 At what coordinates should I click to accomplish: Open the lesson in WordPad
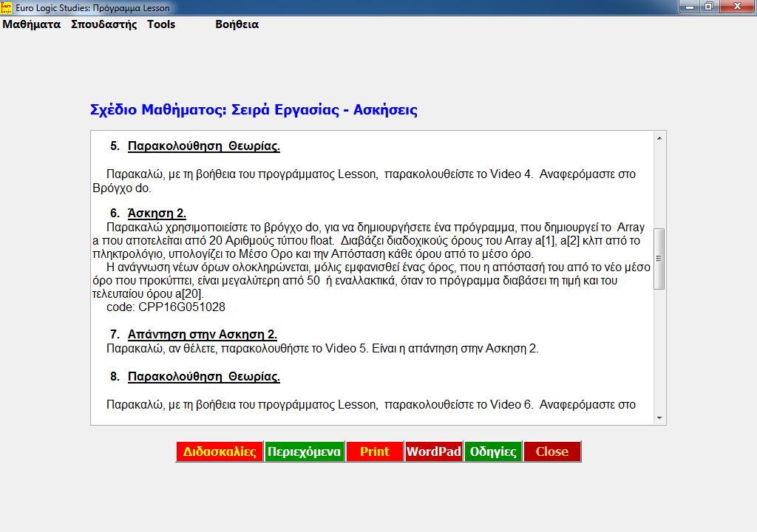coord(434,451)
